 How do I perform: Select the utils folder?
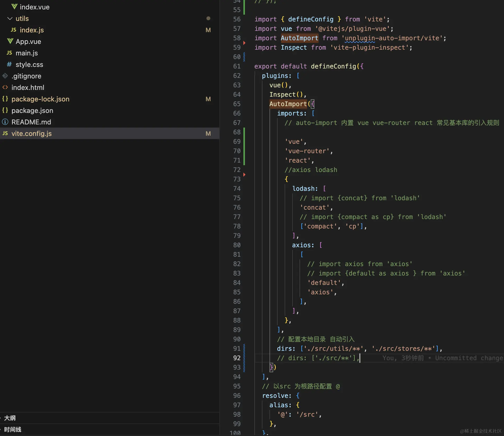(22, 19)
